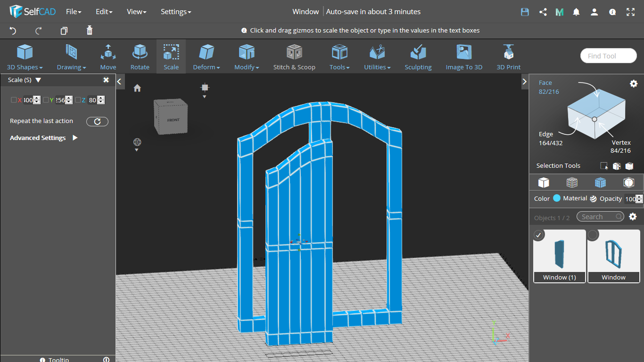Viewport: 644px width, 362px height.
Task: Click the info help icon in header
Action: 612,12
